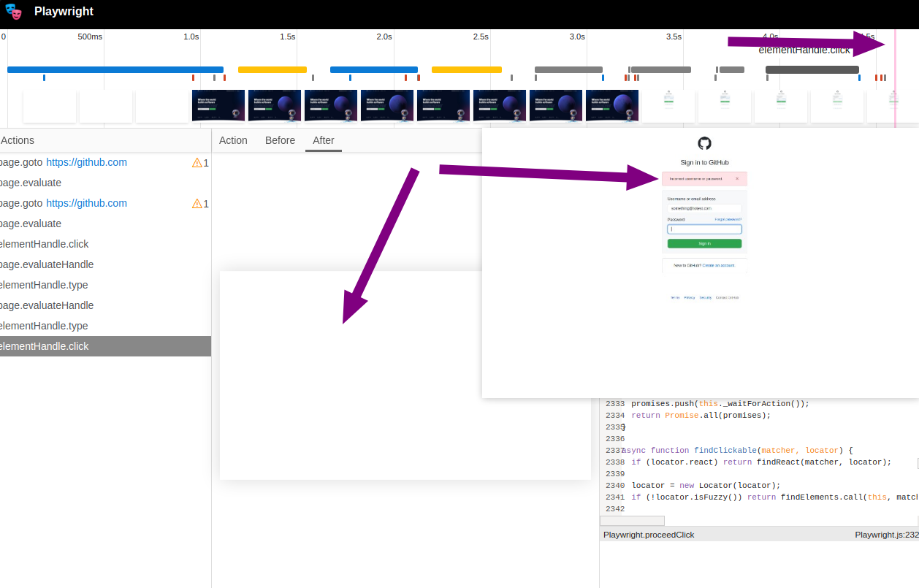Image resolution: width=919 pixels, height=588 pixels.
Task: Dismiss the incorrect password error banner
Action: (737, 178)
